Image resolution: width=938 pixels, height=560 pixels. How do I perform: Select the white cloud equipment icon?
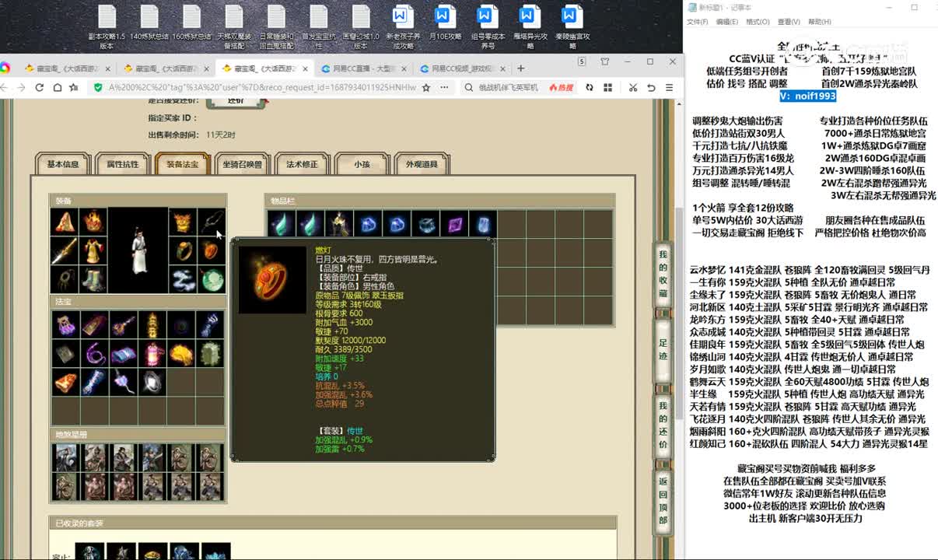(x=182, y=280)
